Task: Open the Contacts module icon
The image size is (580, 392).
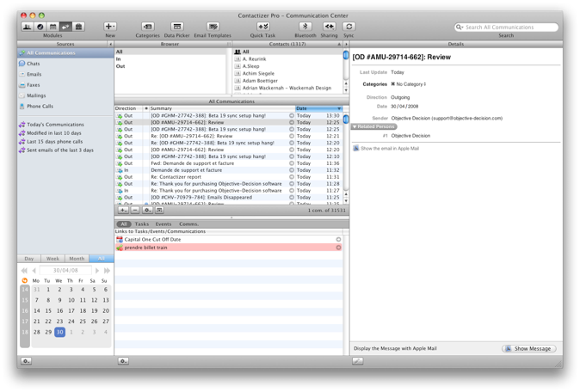Action: [x=27, y=27]
